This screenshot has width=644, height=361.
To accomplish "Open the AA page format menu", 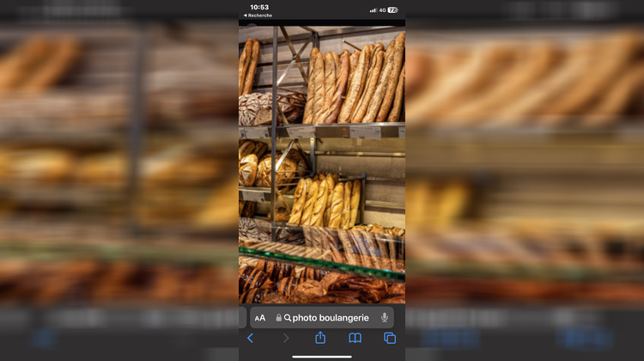I will coord(260,318).
